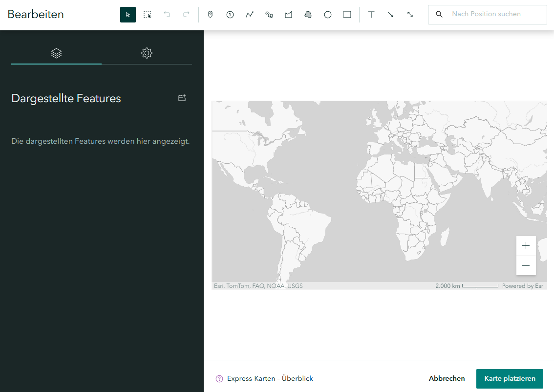Screen dimensions: 554x392
Task: Open the settings gear tab
Action: point(147,53)
